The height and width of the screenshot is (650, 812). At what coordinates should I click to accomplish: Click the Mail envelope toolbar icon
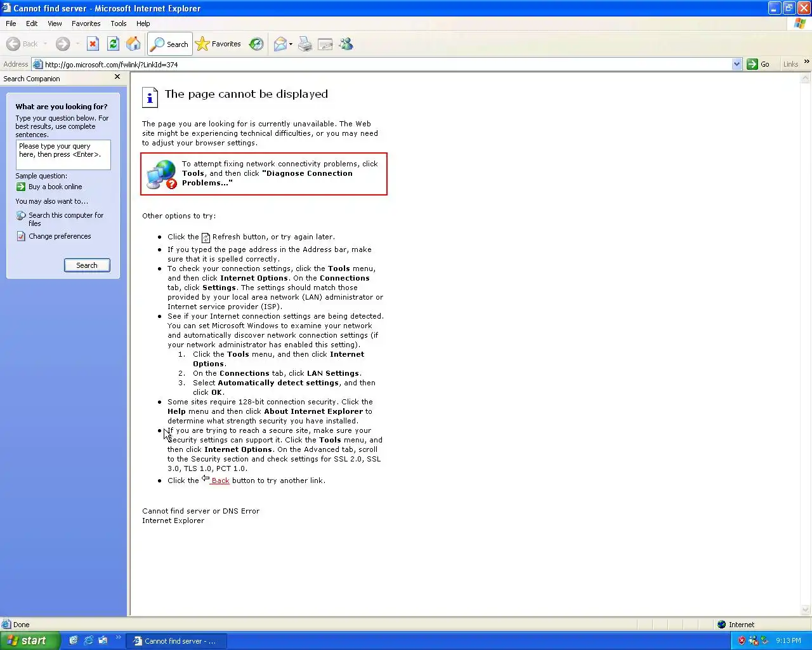(x=280, y=44)
